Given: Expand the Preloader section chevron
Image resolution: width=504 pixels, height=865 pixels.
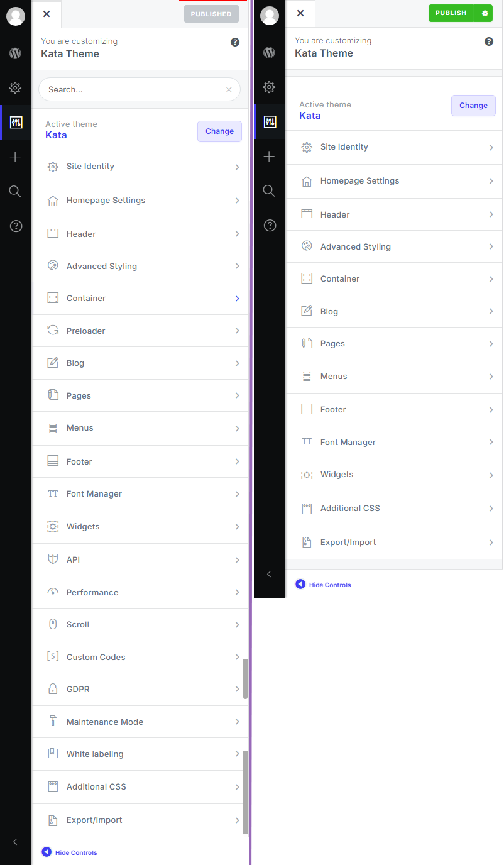Looking at the screenshot, I should click(x=237, y=331).
